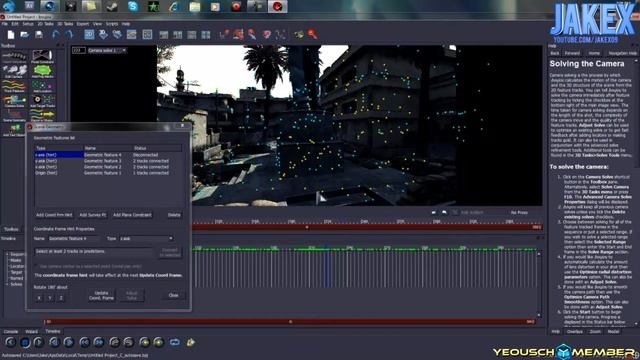Viewport: 640px width, 360px height.
Task: Open the File menu
Action: click(4, 24)
